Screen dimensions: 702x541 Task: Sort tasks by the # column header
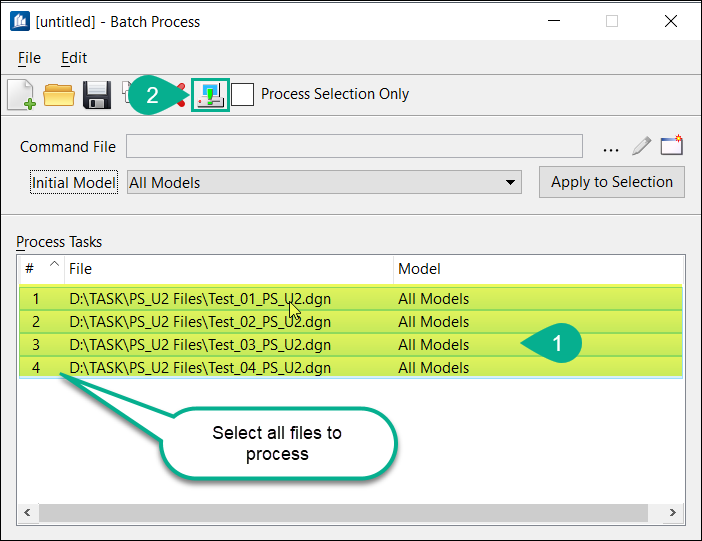42,269
